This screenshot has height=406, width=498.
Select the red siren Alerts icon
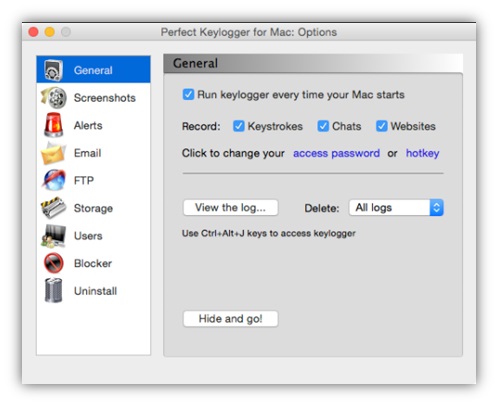53,125
